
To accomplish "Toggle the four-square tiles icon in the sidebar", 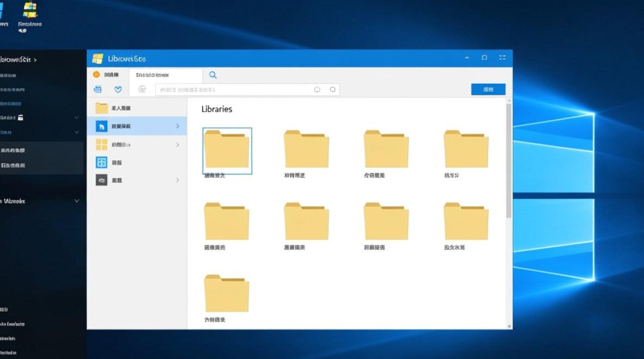I will point(102,144).
